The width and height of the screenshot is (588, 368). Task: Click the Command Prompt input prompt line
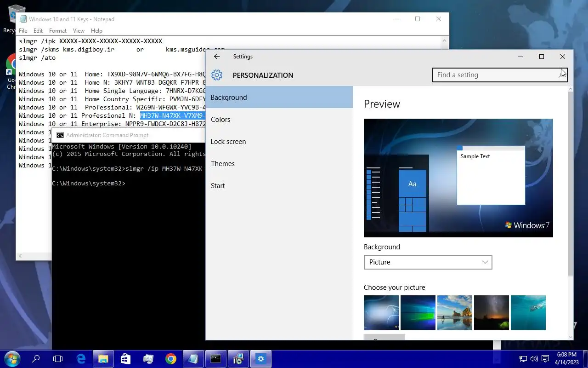tap(89, 183)
